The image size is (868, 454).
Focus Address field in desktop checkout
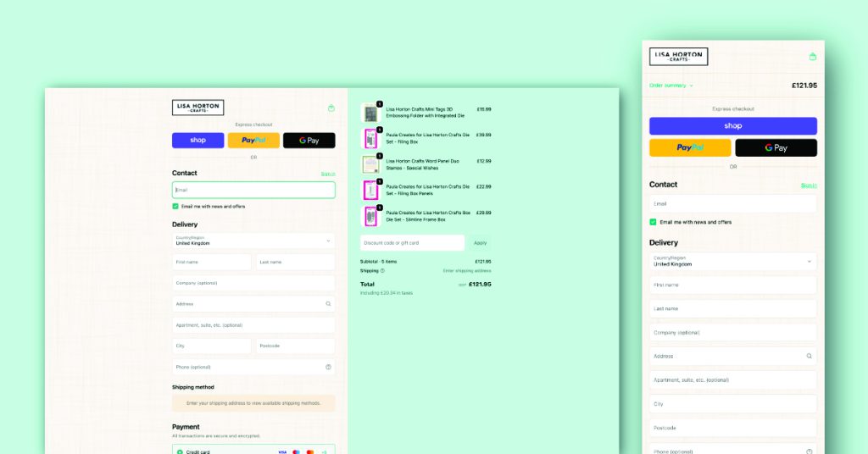tap(253, 303)
